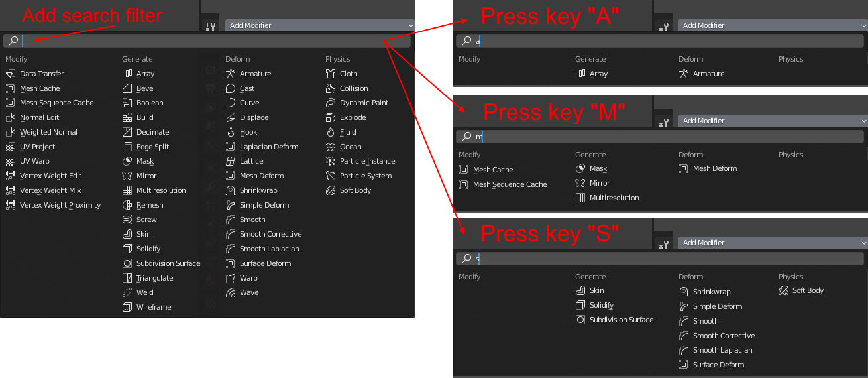868x378 pixels.
Task: Click the Lattice modifier icon
Action: [231, 161]
